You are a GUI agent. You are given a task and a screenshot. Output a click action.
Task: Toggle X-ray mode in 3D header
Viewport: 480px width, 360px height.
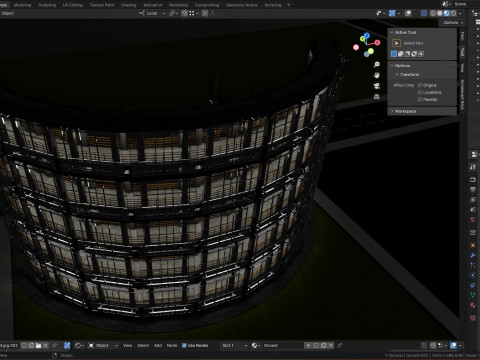[424, 13]
